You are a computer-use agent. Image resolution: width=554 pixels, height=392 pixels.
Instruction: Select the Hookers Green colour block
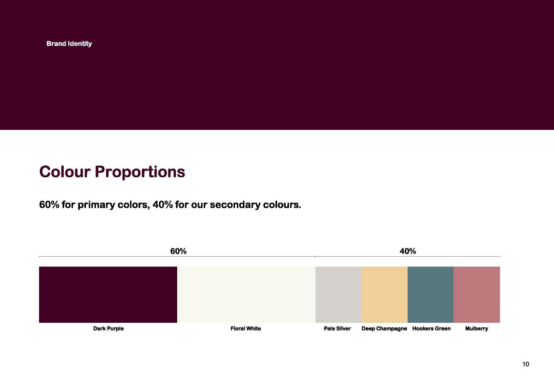pos(431,295)
